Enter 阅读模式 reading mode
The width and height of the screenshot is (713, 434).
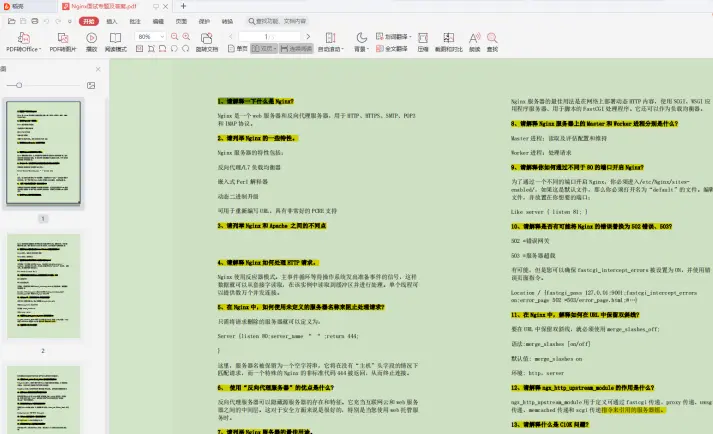(115, 42)
